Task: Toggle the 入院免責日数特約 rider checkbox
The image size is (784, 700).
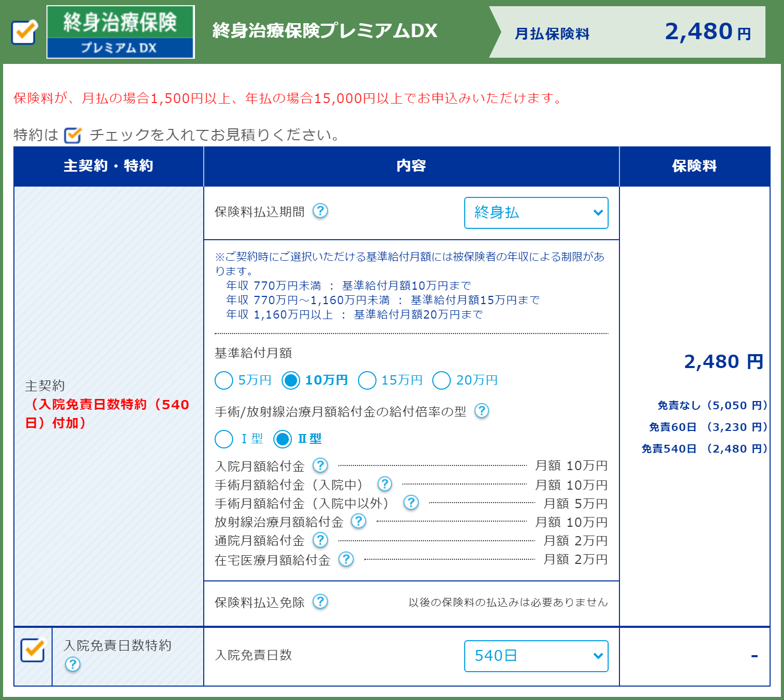Action: click(x=33, y=649)
